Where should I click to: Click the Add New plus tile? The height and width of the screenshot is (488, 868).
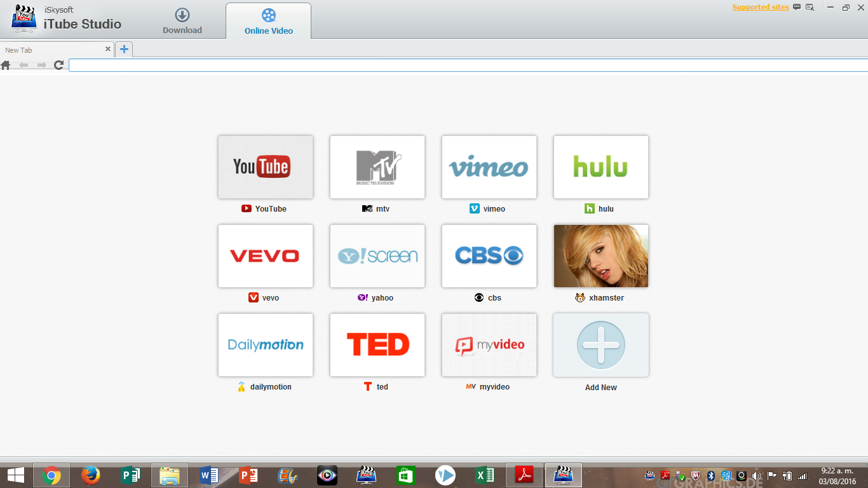point(601,345)
